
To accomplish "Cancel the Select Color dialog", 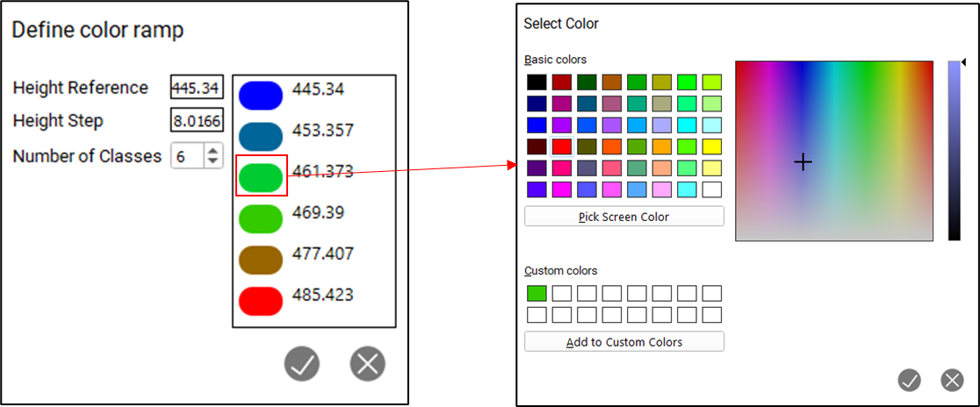I will (x=952, y=380).
